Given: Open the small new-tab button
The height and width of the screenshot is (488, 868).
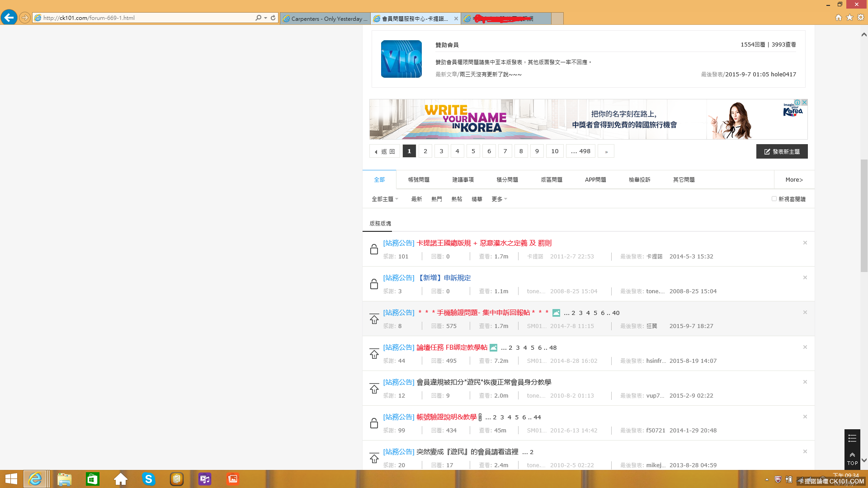Looking at the screenshot, I should [557, 19].
